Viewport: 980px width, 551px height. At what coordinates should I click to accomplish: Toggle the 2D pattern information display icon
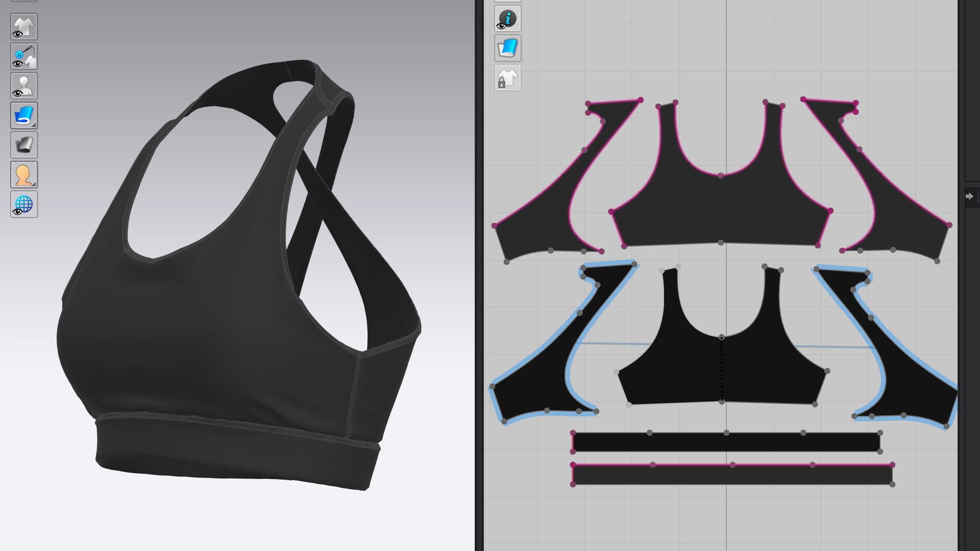[507, 19]
